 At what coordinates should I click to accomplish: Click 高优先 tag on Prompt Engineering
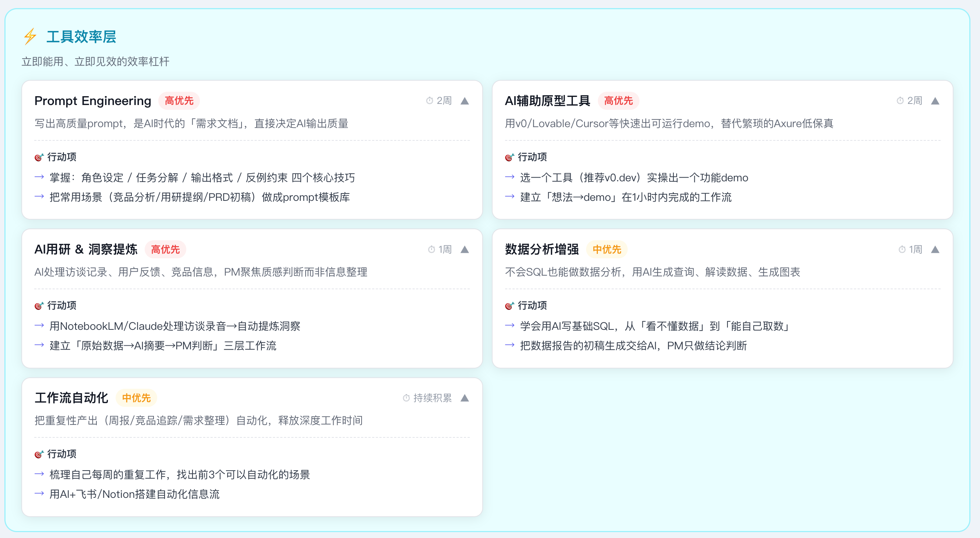click(x=179, y=101)
